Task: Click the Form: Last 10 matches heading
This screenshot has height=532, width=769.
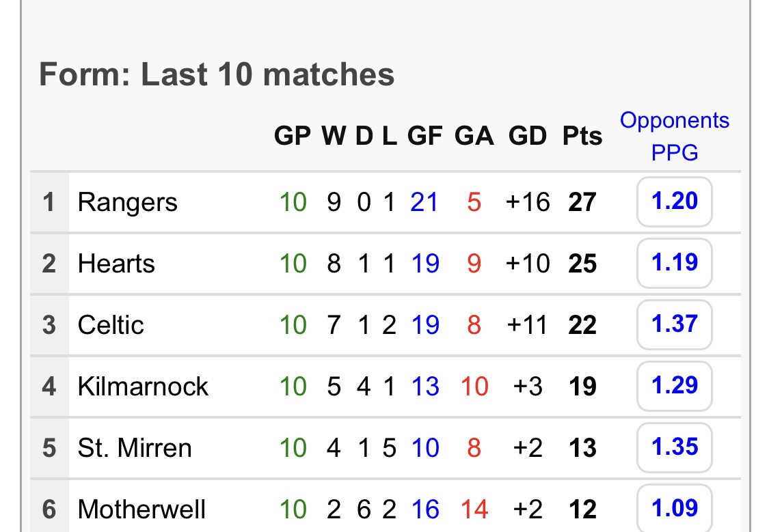Action: 217,74
